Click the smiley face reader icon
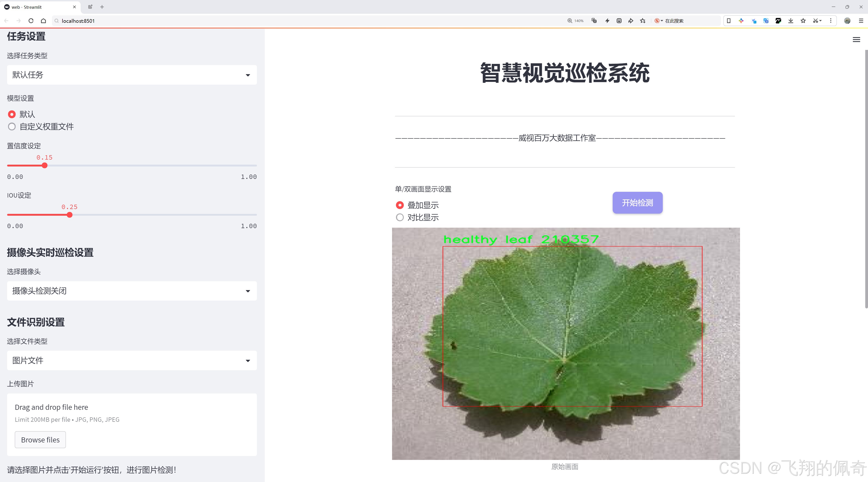 pyautogui.click(x=619, y=21)
